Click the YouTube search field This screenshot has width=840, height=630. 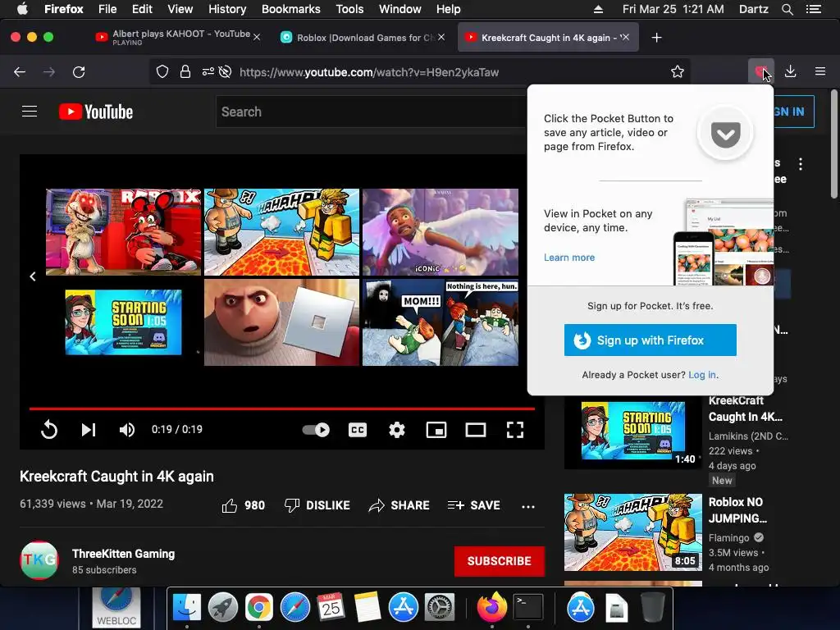(x=372, y=112)
